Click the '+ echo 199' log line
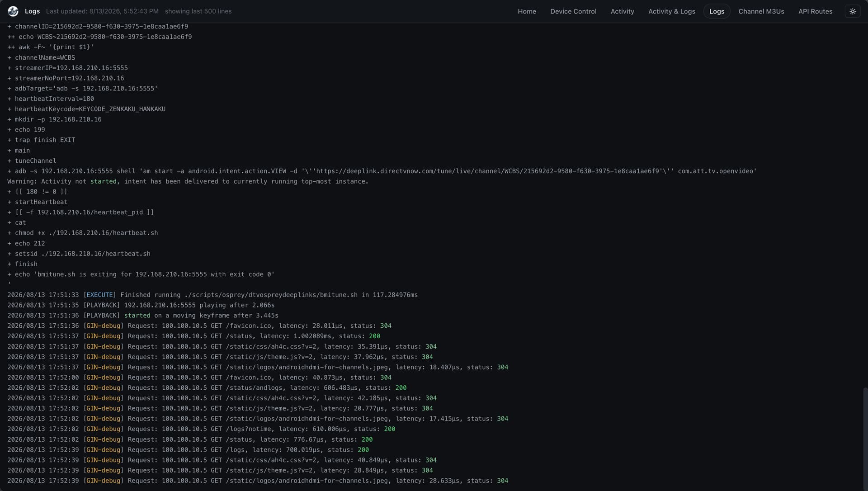Screen dimensions: 868x491 coord(26,130)
